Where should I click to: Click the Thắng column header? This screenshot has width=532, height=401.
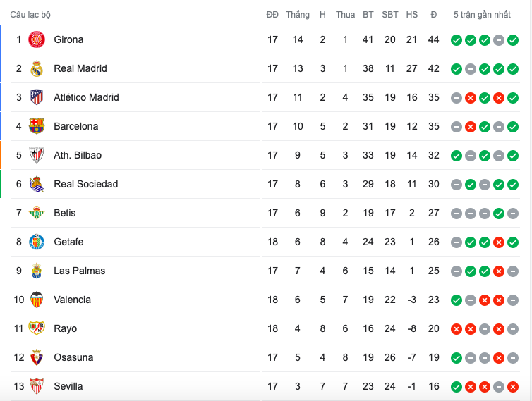coord(298,15)
